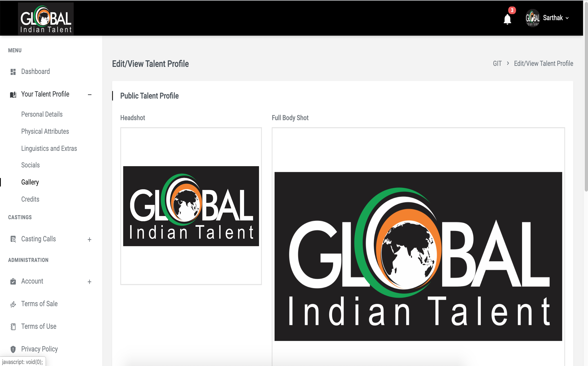
Task: Click the Account clipboard icon
Action: (13, 281)
